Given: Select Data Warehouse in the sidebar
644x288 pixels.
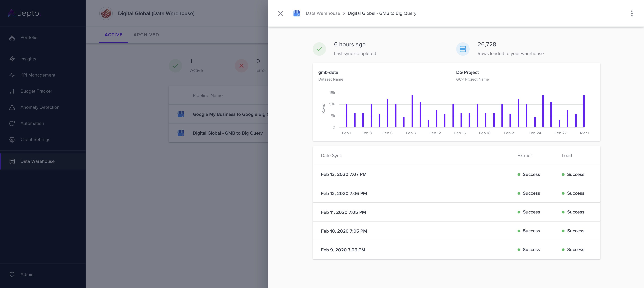Looking at the screenshot, I should 43,161.
